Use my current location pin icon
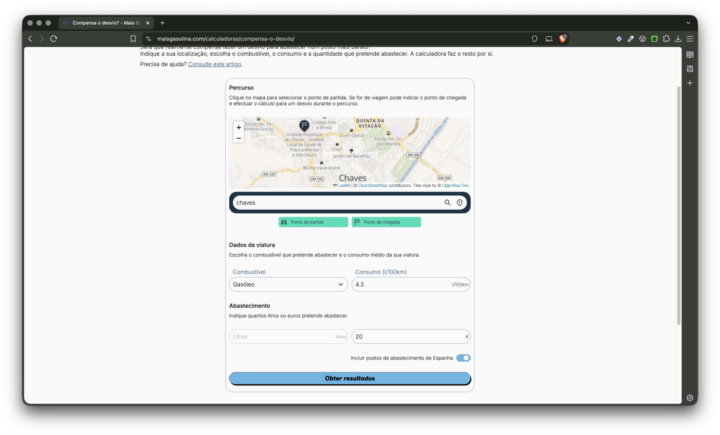Image resolution: width=720 pixels, height=435 pixels. pyautogui.click(x=459, y=203)
